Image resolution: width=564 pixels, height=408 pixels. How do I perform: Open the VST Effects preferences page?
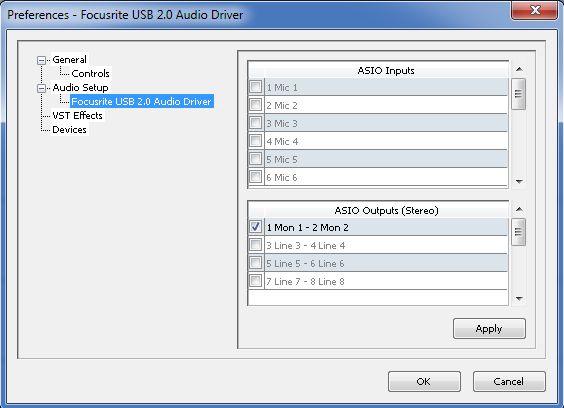(x=77, y=115)
